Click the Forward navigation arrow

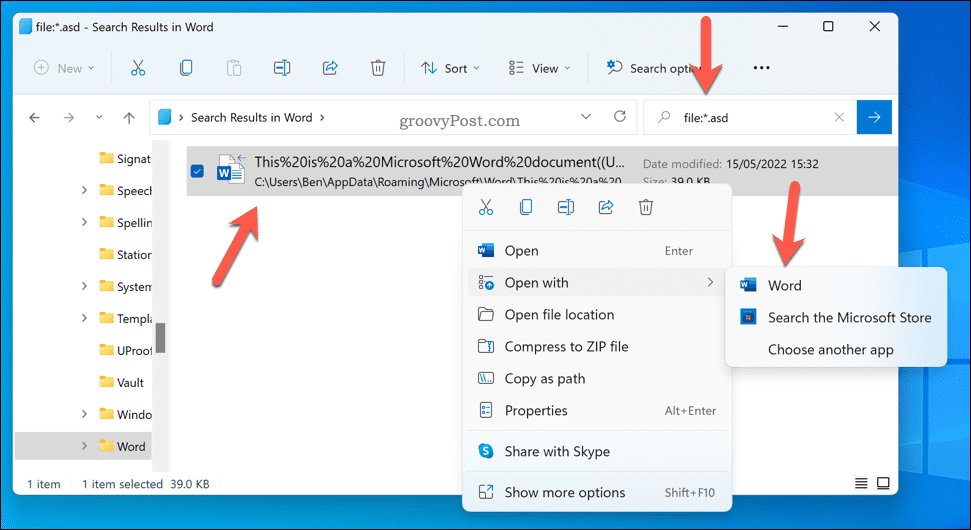[69, 118]
